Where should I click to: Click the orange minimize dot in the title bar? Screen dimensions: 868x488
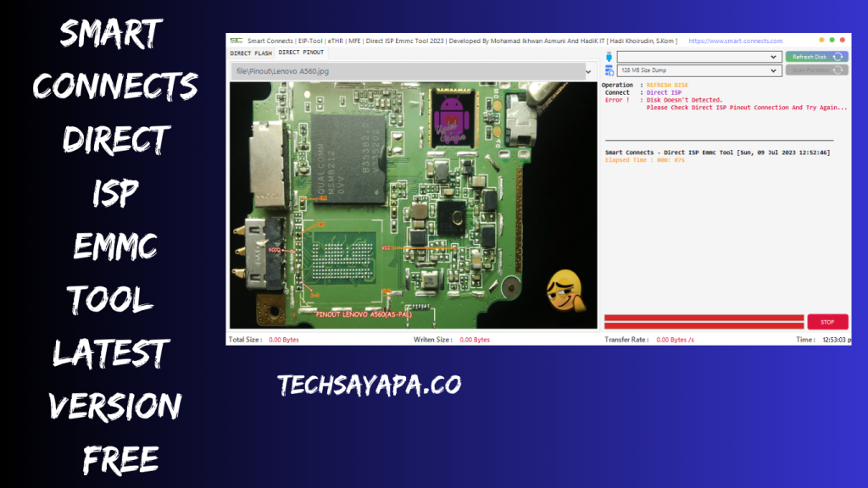[x=821, y=40]
